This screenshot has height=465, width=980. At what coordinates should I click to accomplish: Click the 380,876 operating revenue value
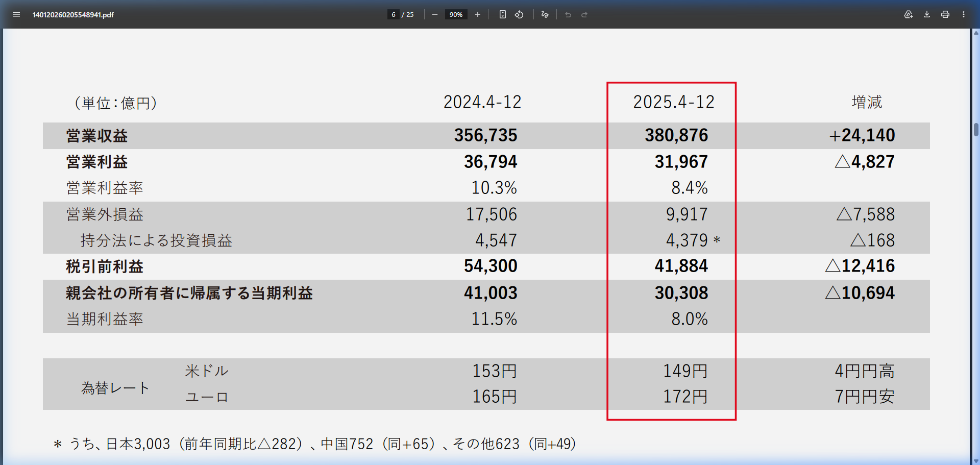tap(676, 135)
